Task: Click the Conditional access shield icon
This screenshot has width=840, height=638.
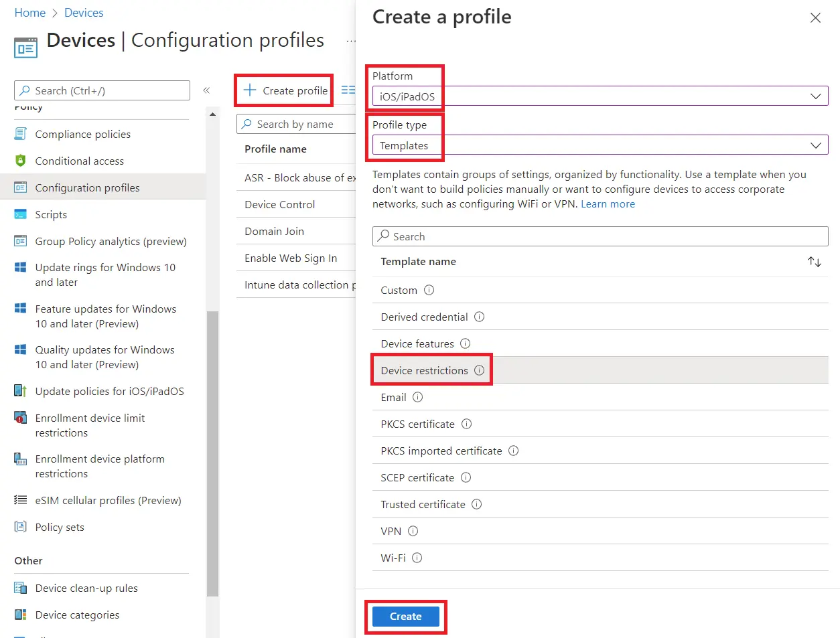Action: (21, 161)
